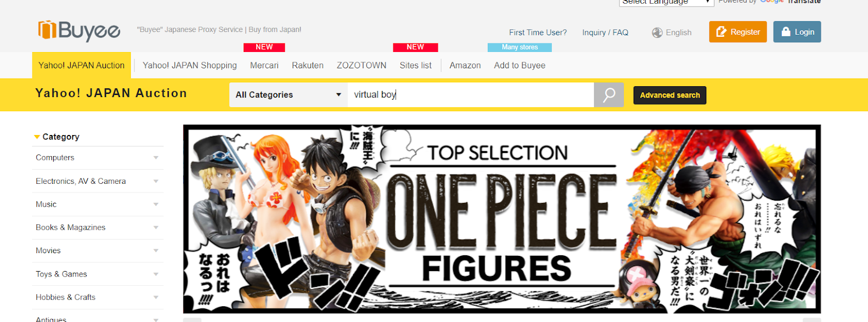Open the One Piece Figures banner
This screenshot has height=322, width=868.
pyautogui.click(x=502, y=219)
